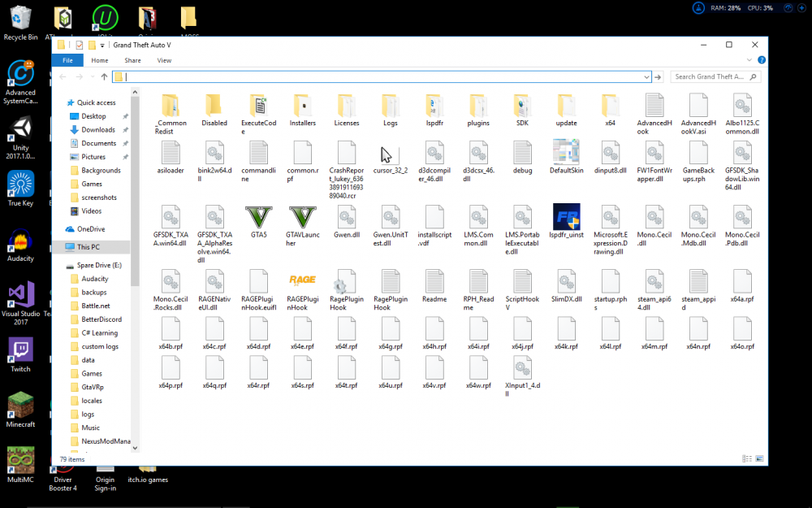Open Audacity desktop shortcut

(x=20, y=245)
